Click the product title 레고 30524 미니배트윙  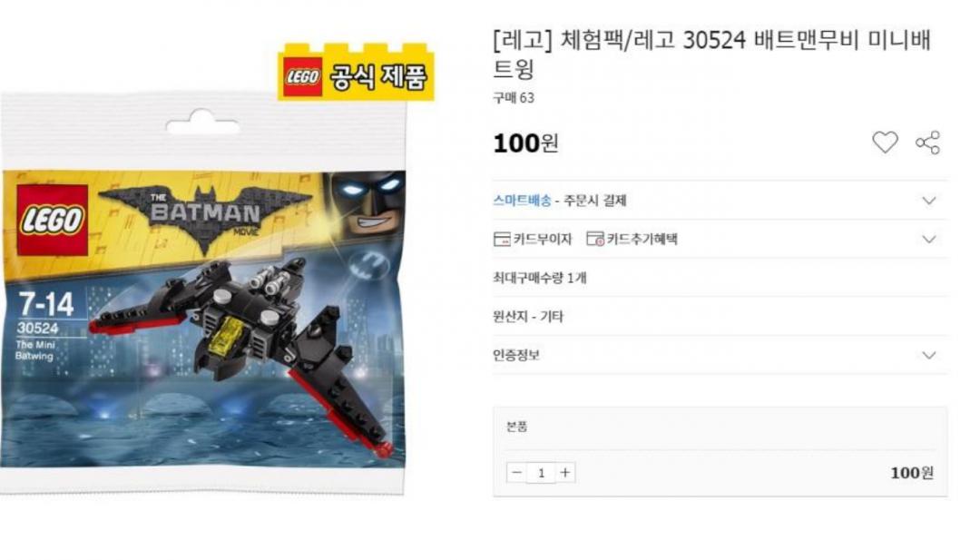click(x=712, y=54)
